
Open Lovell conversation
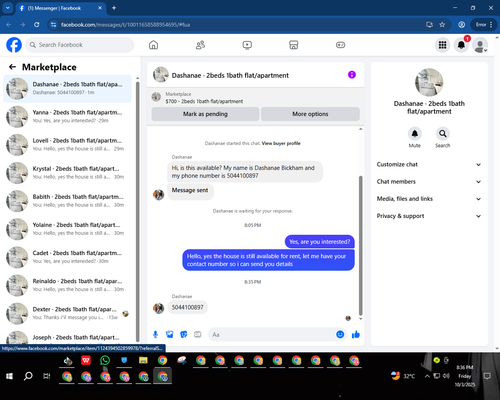67,145
